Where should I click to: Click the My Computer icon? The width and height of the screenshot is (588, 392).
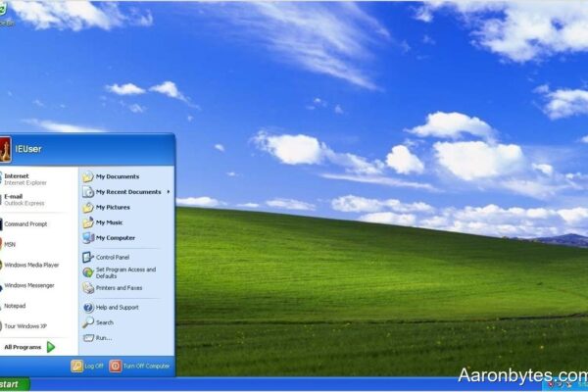(x=88, y=237)
